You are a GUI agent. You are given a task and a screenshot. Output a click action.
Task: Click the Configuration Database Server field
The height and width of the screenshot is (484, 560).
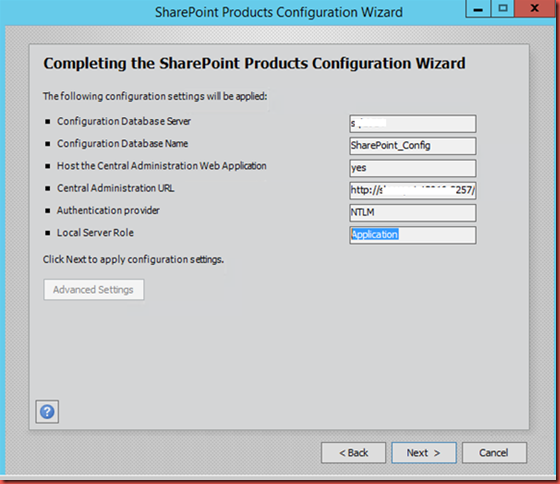(x=412, y=124)
